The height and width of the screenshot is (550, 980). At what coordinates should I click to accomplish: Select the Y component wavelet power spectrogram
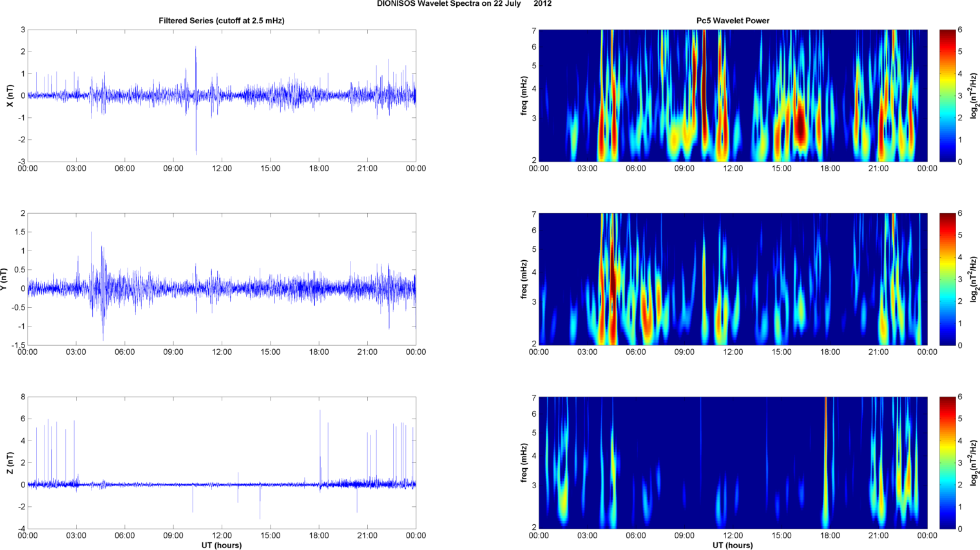(733, 279)
